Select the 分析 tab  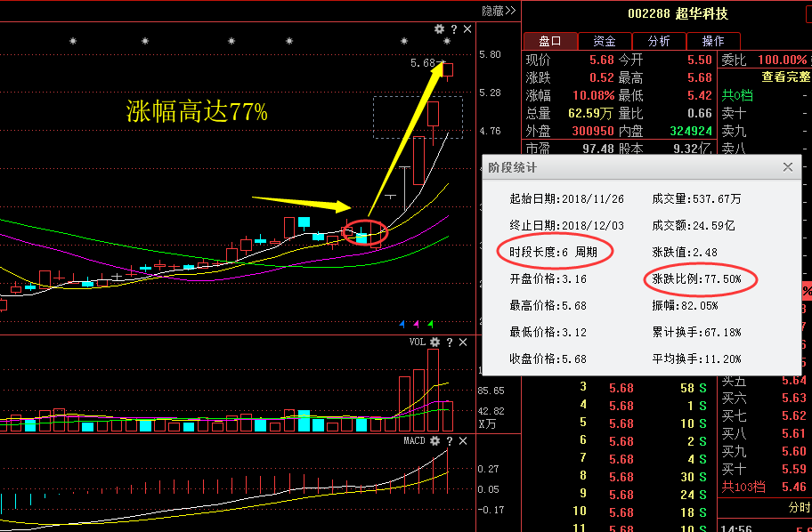tap(659, 40)
